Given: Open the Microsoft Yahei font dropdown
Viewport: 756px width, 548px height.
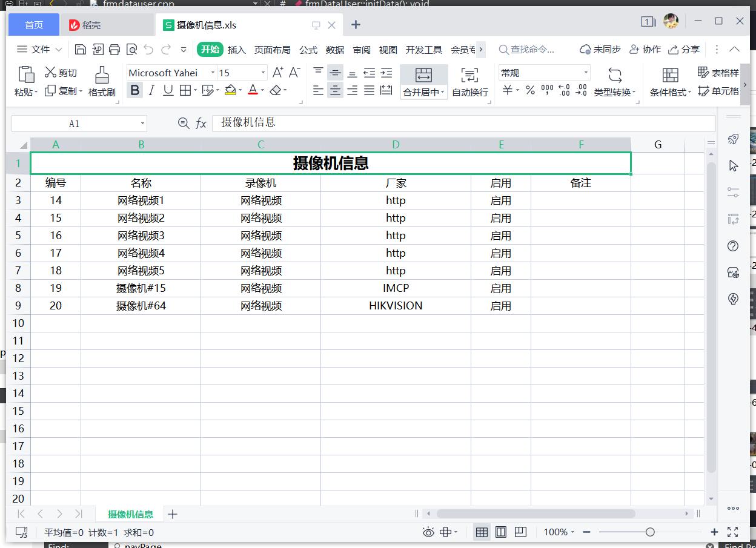Looking at the screenshot, I should pyautogui.click(x=213, y=73).
